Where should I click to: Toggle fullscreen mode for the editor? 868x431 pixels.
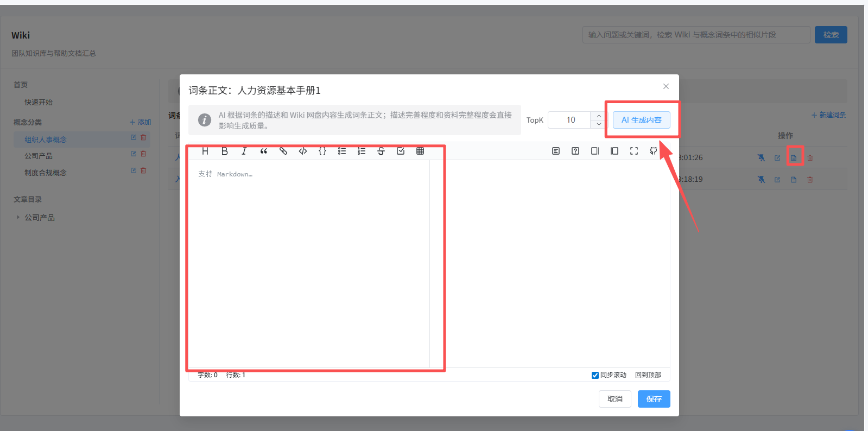point(634,151)
